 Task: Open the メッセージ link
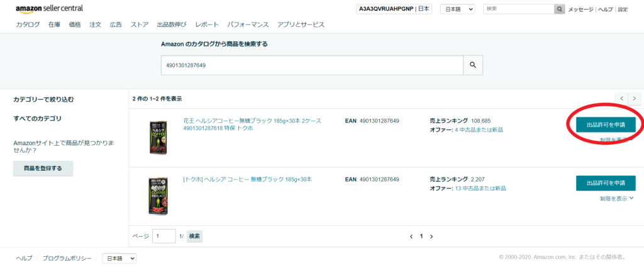click(x=580, y=9)
